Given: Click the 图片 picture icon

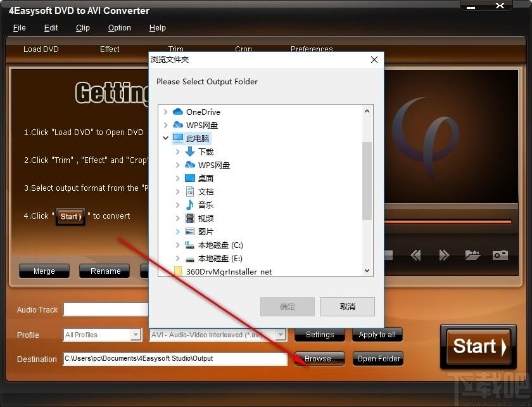Looking at the screenshot, I should [x=190, y=231].
